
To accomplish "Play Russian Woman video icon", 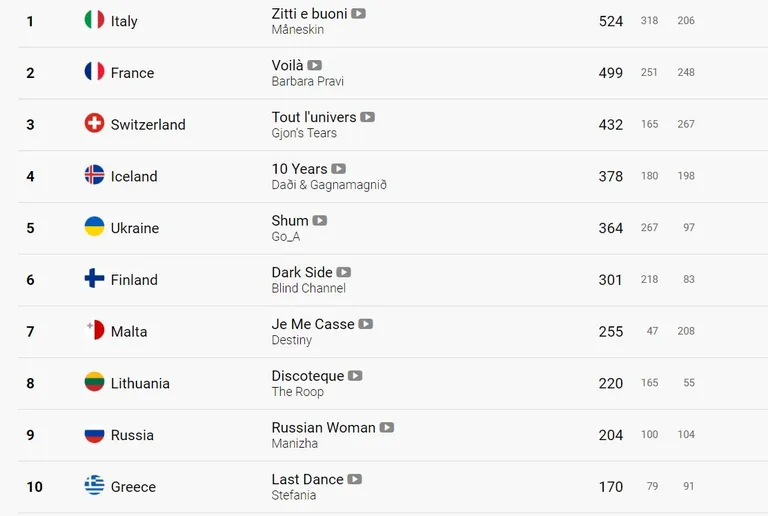I will pos(387,427).
